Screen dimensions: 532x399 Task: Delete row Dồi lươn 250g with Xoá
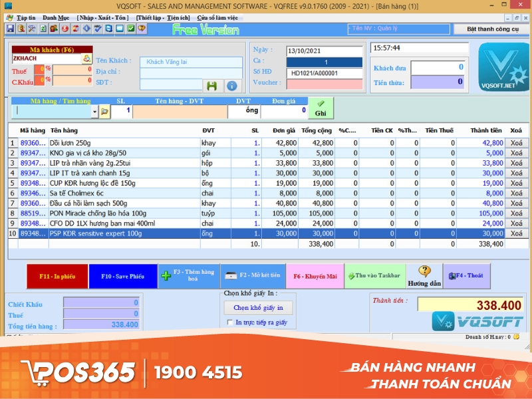coord(517,143)
